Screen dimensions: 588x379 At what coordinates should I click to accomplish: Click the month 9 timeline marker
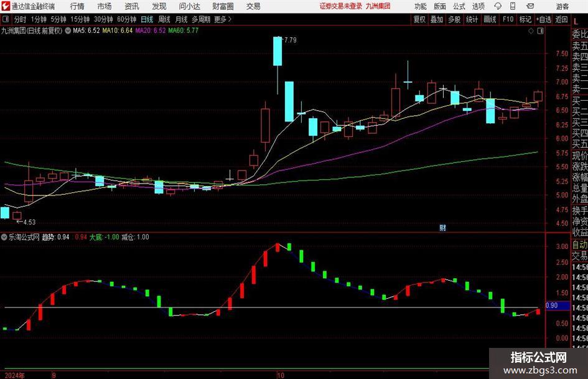pos(54,375)
